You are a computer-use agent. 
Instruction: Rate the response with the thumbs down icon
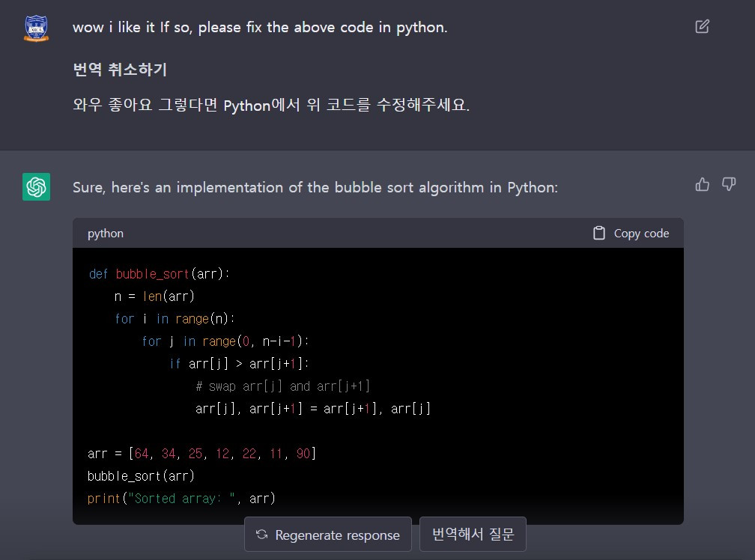(x=727, y=184)
